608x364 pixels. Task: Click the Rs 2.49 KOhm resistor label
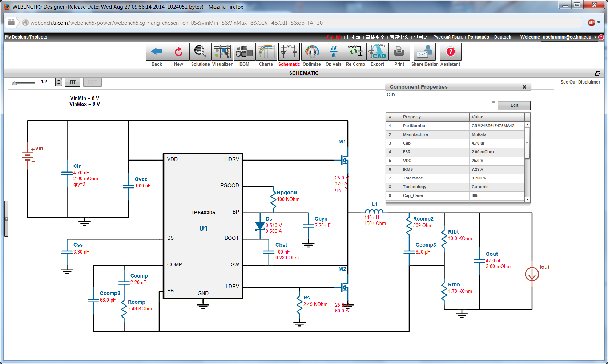pyautogui.click(x=307, y=298)
